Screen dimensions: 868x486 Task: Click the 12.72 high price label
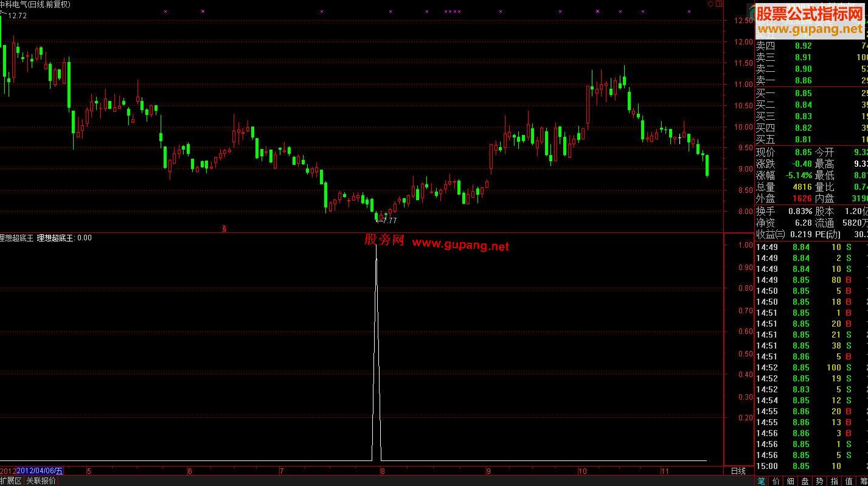coord(18,16)
